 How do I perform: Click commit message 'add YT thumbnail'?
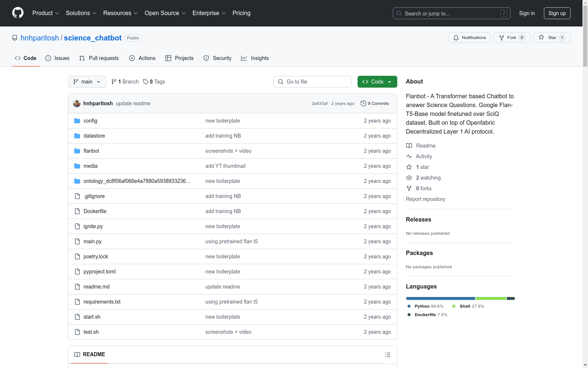(x=225, y=166)
